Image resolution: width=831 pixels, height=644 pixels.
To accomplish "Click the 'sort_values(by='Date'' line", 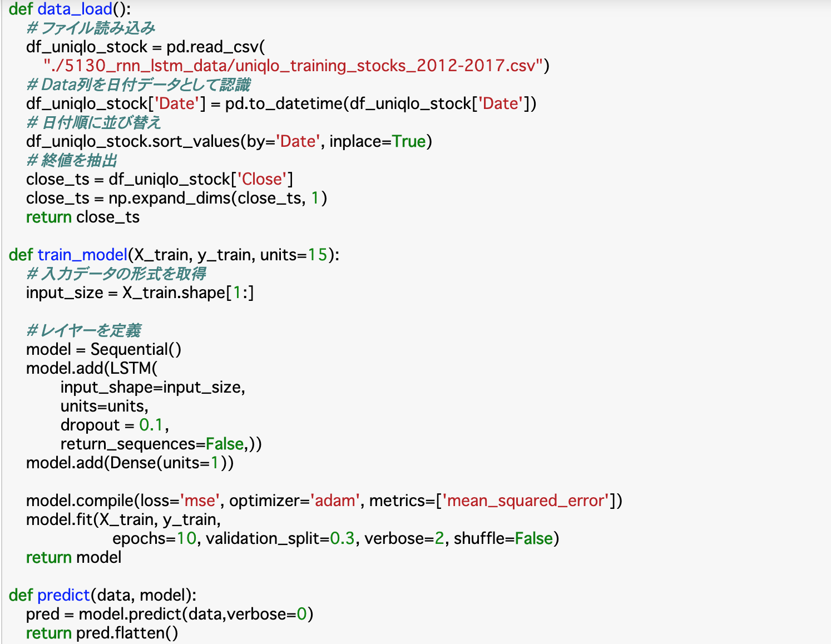I will click(229, 141).
